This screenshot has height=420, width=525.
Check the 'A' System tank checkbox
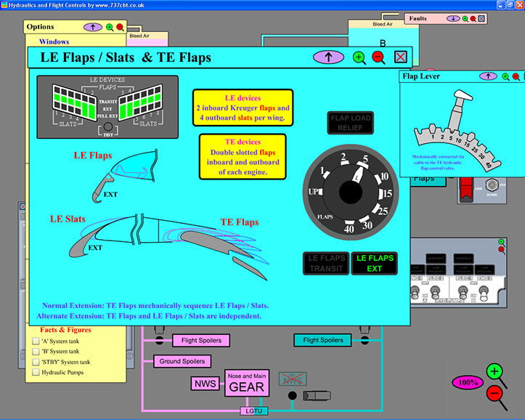tap(36, 342)
